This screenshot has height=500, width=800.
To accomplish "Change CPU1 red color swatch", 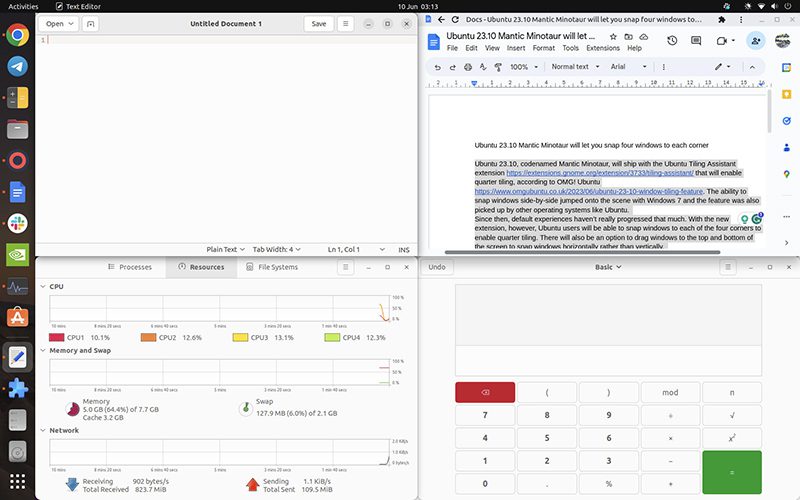I will (57, 337).
